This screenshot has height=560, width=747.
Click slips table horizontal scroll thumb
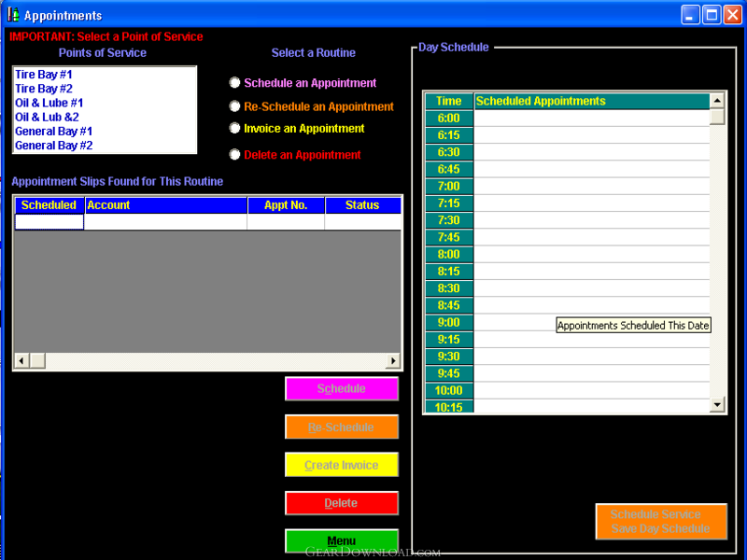click(x=37, y=361)
